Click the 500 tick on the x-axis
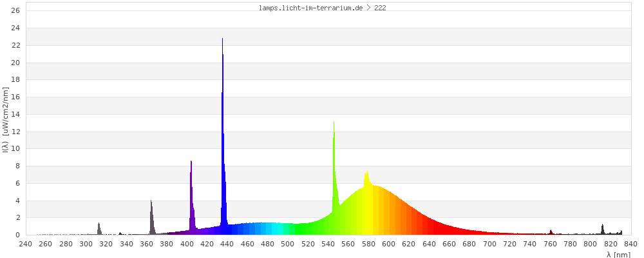The image size is (644, 258). (x=288, y=244)
